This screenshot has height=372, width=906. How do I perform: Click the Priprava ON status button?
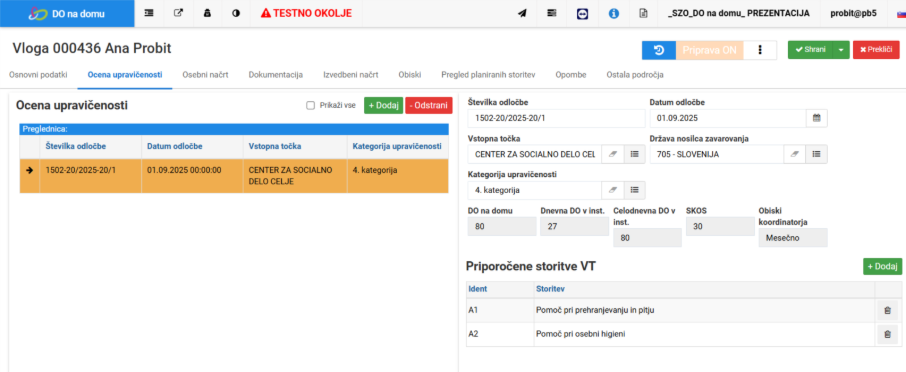point(710,50)
